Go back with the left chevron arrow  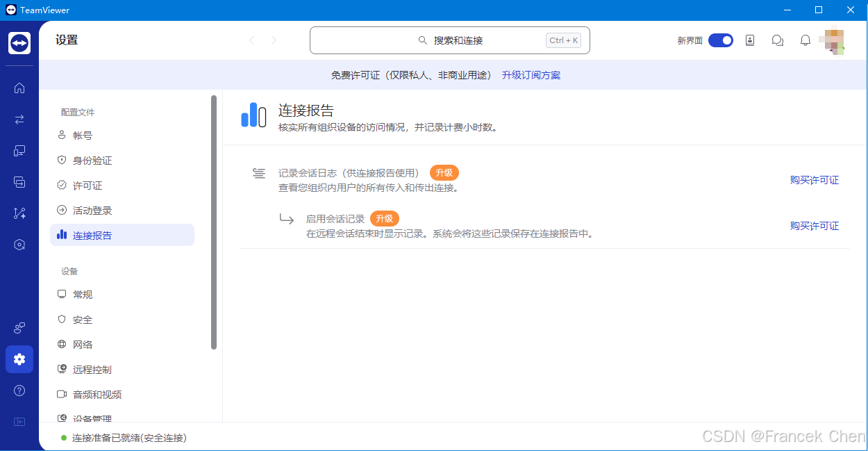pyautogui.click(x=251, y=40)
